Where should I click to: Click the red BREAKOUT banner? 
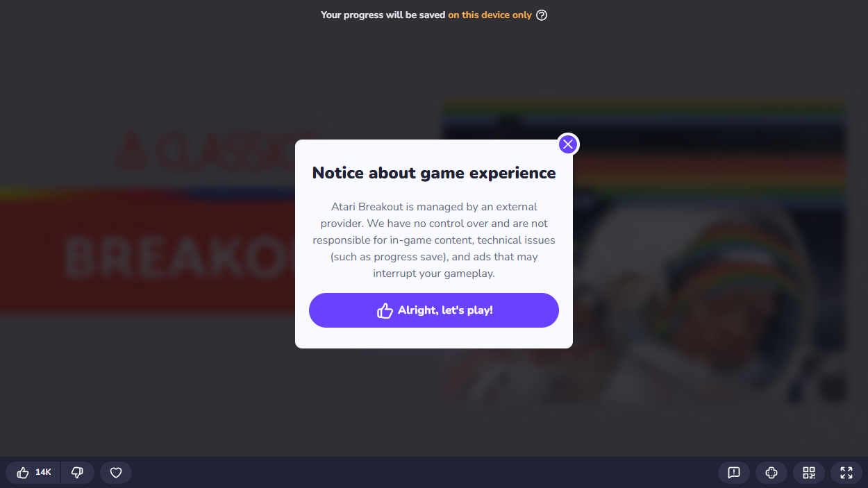pyautogui.click(x=147, y=257)
